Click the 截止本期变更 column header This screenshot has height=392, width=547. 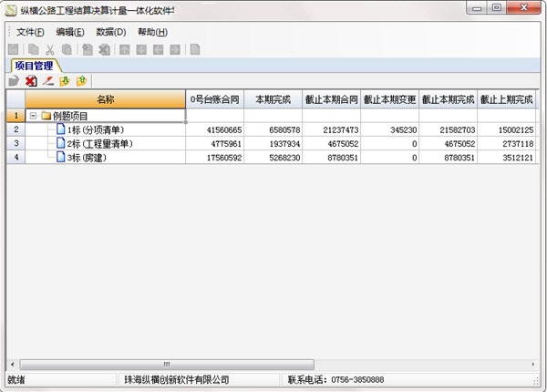389,99
